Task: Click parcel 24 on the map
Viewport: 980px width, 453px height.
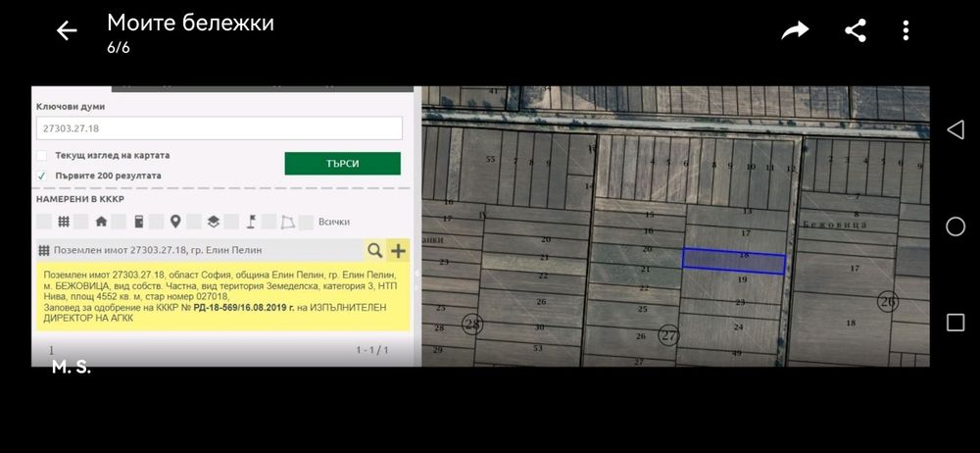Action: tap(738, 327)
